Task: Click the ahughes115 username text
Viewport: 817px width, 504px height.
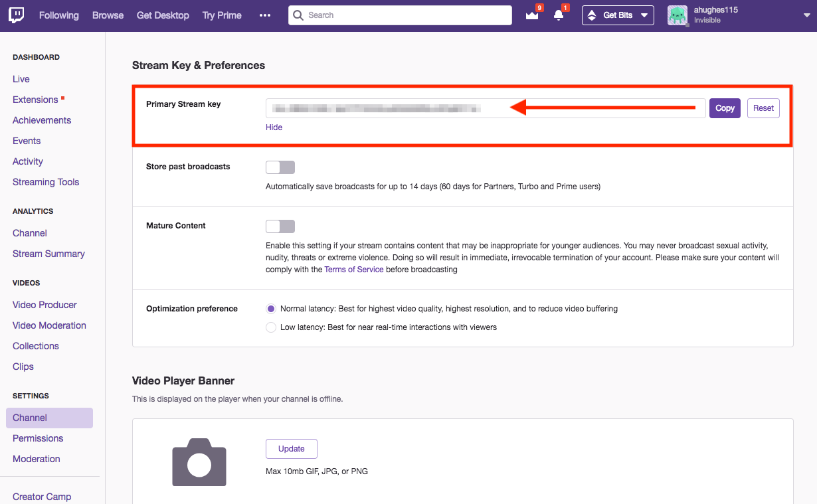Action: [x=716, y=10]
